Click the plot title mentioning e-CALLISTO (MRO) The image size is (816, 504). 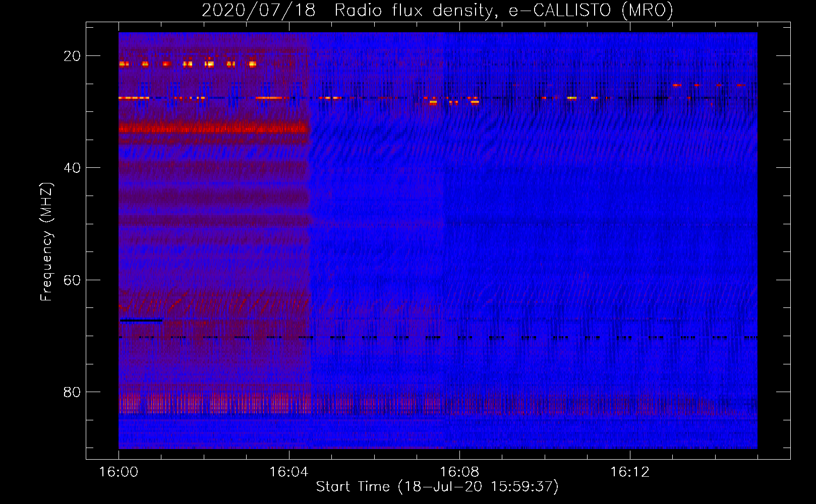point(438,11)
